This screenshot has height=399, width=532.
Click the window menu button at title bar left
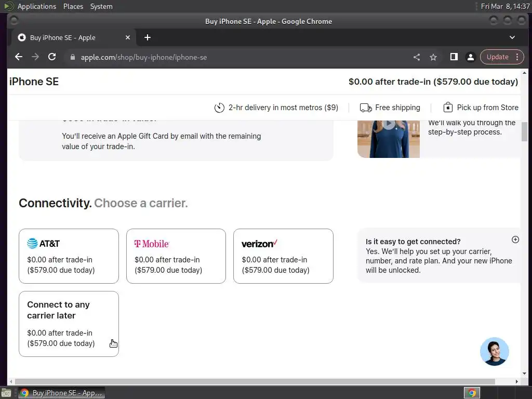(14, 21)
